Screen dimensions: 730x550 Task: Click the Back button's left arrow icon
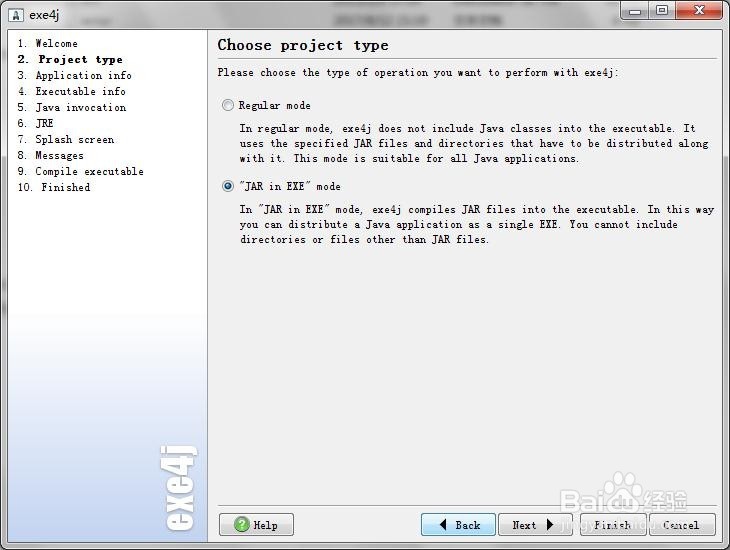[443, 524]
